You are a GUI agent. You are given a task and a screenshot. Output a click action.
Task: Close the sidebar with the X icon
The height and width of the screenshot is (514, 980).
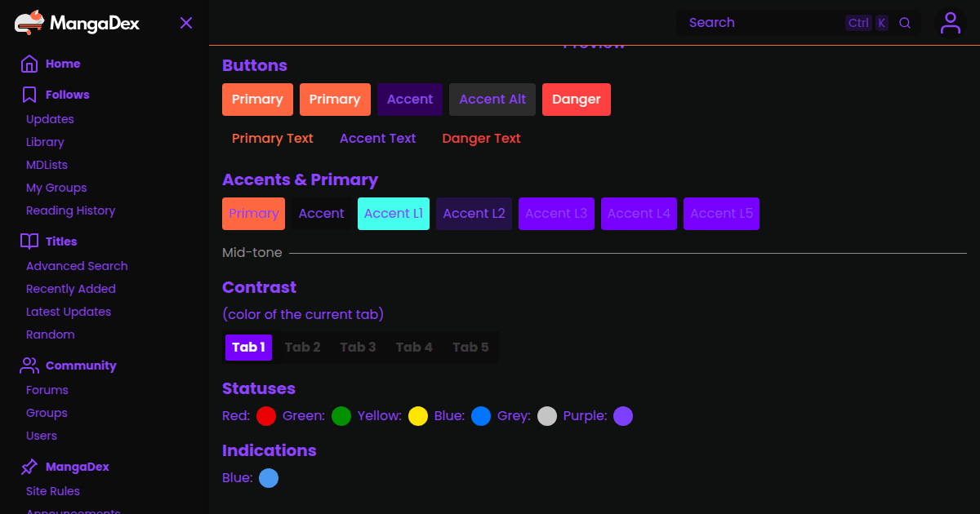click(x=186, y=23)
